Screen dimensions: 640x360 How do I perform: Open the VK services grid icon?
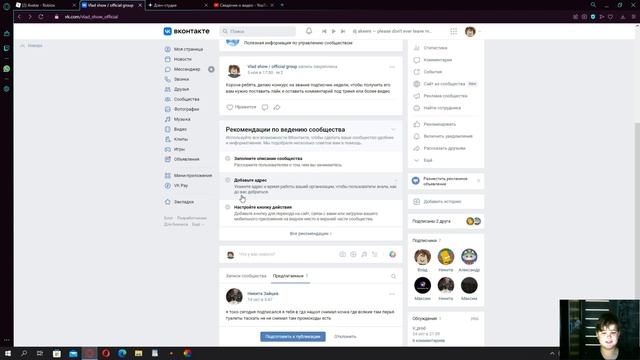click(453, 31)
